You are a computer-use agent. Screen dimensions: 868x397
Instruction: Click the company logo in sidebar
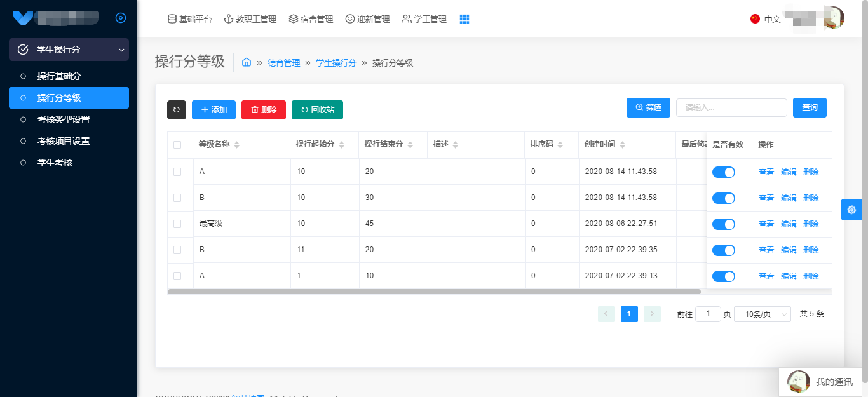[23, 17]
